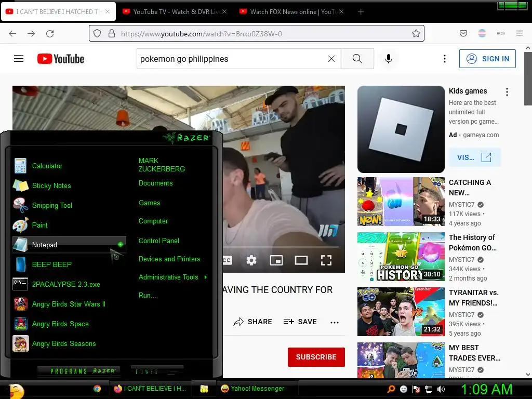Open YouTube settings three-dot menu
The image size is (532, 399).
coord(445,59)
